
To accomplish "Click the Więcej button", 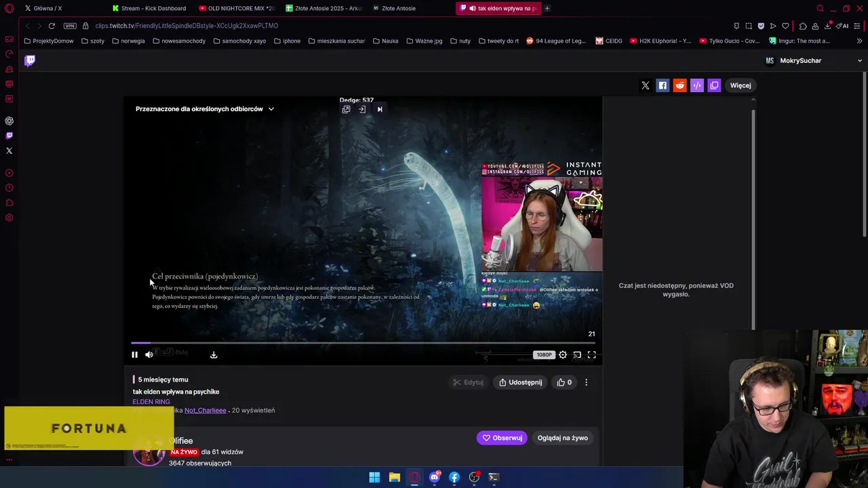I will click(741, 85).
